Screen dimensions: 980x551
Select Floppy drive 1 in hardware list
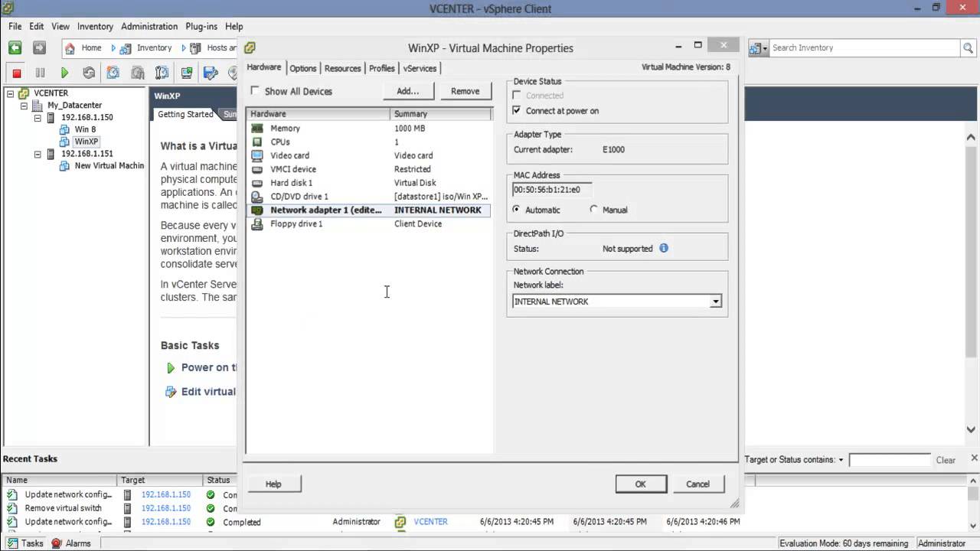pos(368,223)
